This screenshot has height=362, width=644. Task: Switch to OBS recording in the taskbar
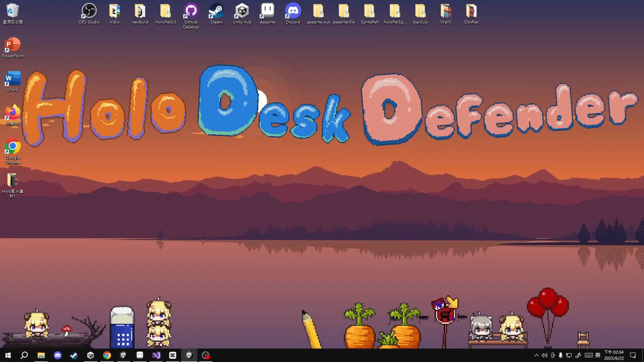[206, 355]
